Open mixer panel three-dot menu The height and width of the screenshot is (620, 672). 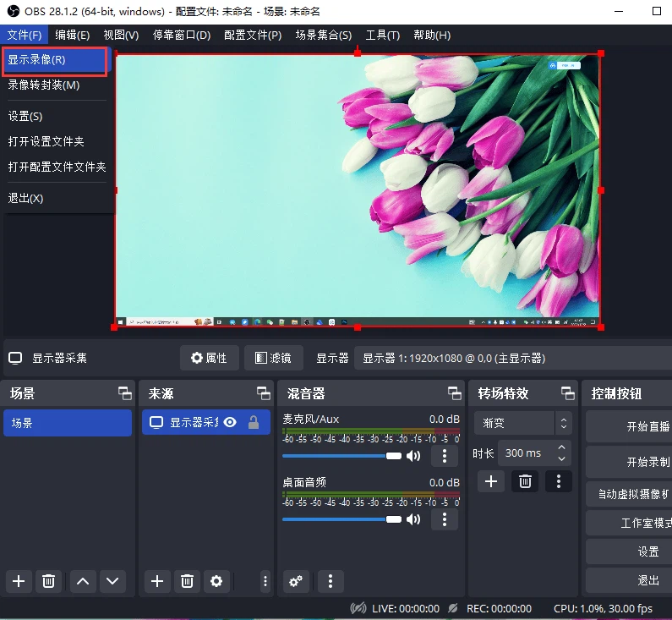click(x=331, y=581)
